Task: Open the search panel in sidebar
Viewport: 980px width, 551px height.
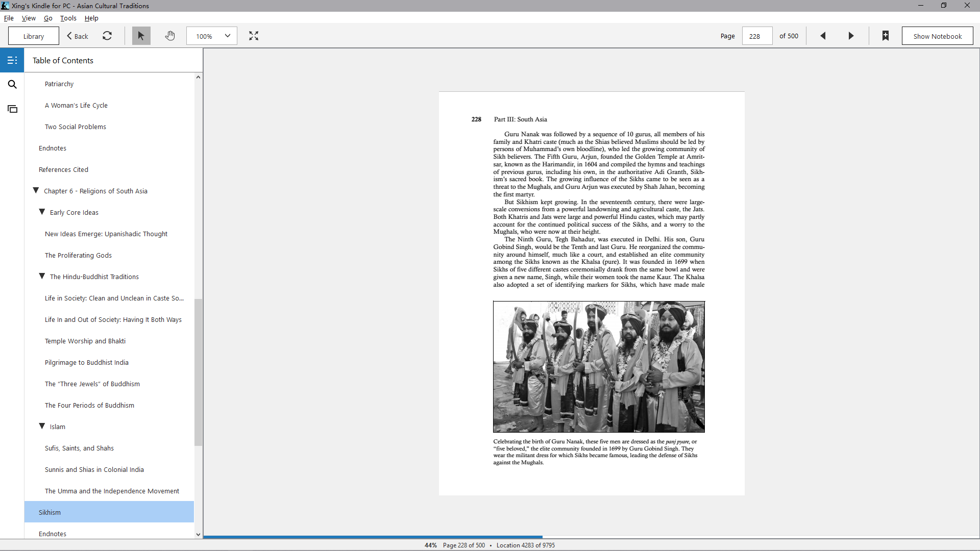Action: click(x=12, y=84)
